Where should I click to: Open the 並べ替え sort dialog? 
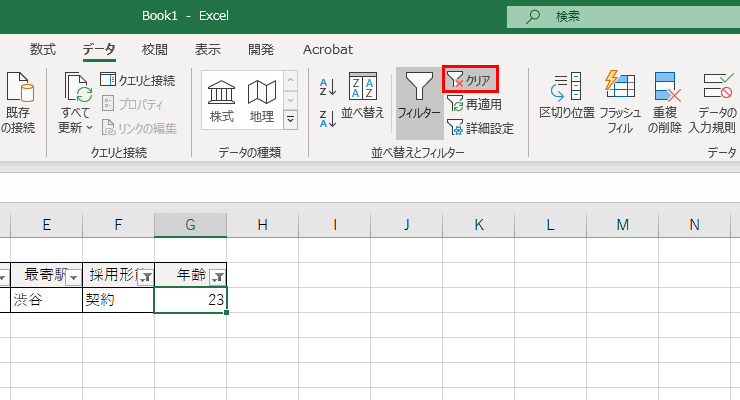[x=362, y=95]
